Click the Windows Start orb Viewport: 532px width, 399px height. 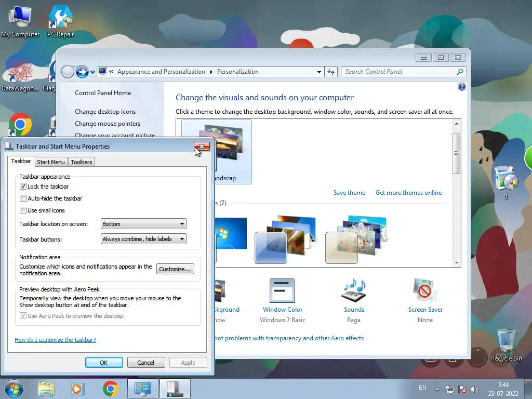14,389
